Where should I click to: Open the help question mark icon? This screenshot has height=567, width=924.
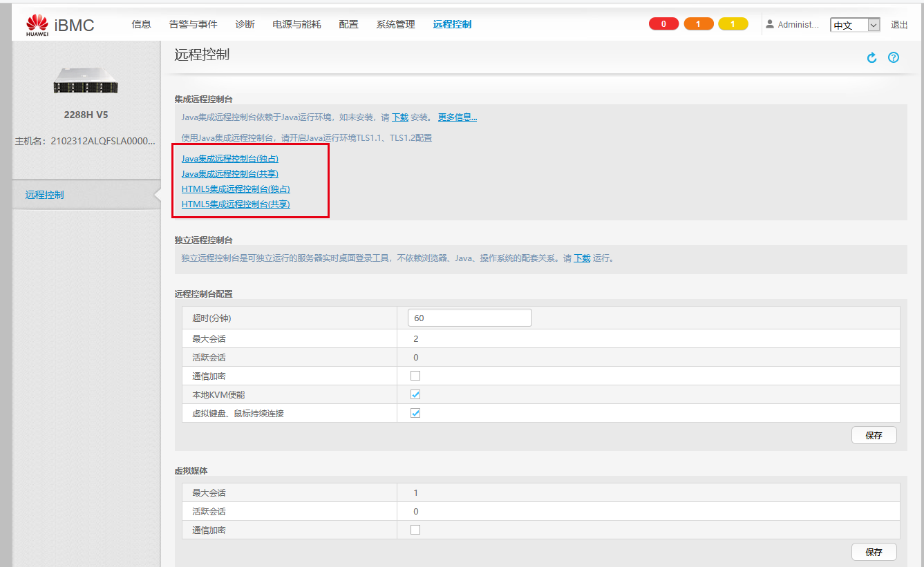click(x=894, y=57)
